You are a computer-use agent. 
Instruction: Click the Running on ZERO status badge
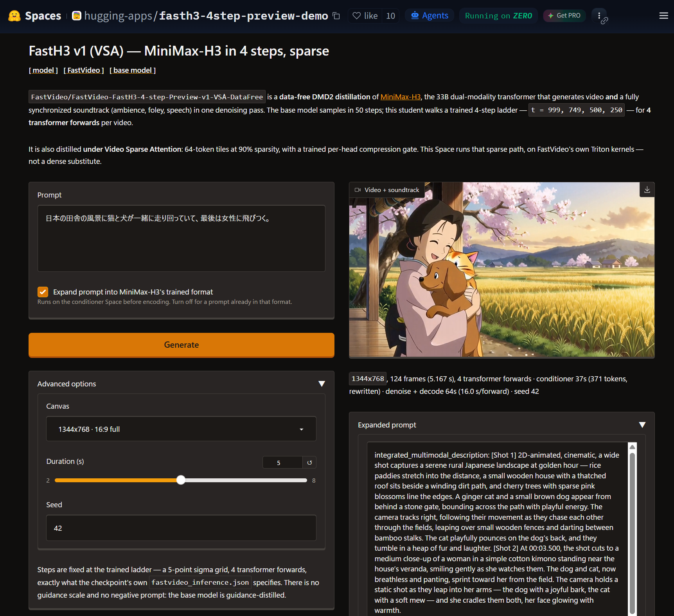click(x=498, y=16)
